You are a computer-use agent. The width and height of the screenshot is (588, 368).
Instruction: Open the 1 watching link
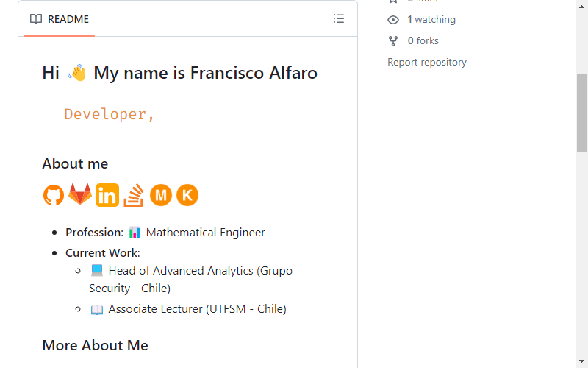[431, 20]
